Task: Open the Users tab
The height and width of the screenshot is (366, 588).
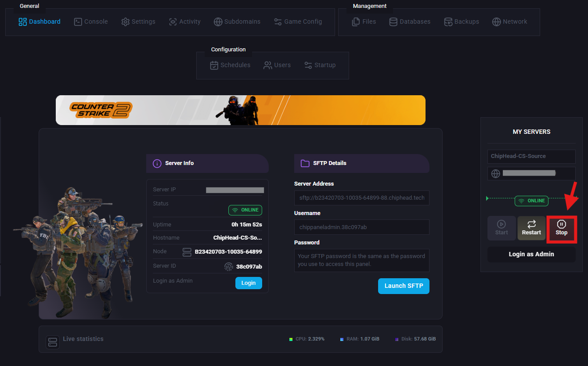Action: pos(277,65)
